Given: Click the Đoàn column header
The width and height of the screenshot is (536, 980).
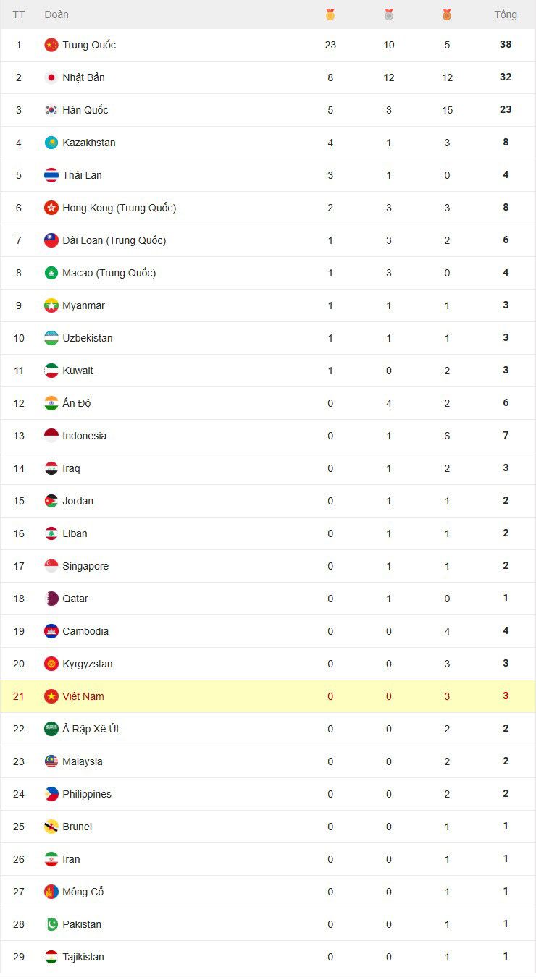Looking at the screenshot, I should click(56, 14).
